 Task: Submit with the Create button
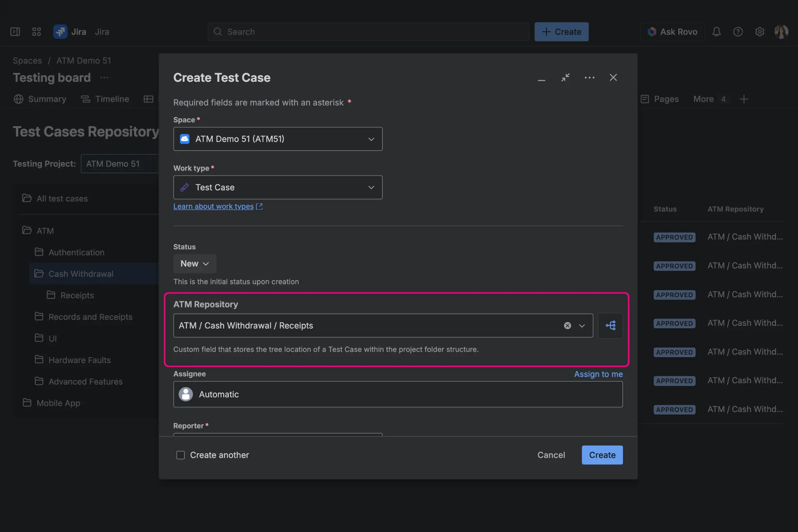(601, 455)
